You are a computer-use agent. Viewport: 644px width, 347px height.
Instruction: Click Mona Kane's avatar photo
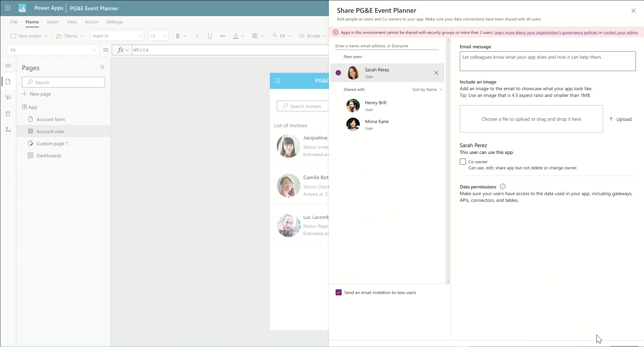point(353,124)
